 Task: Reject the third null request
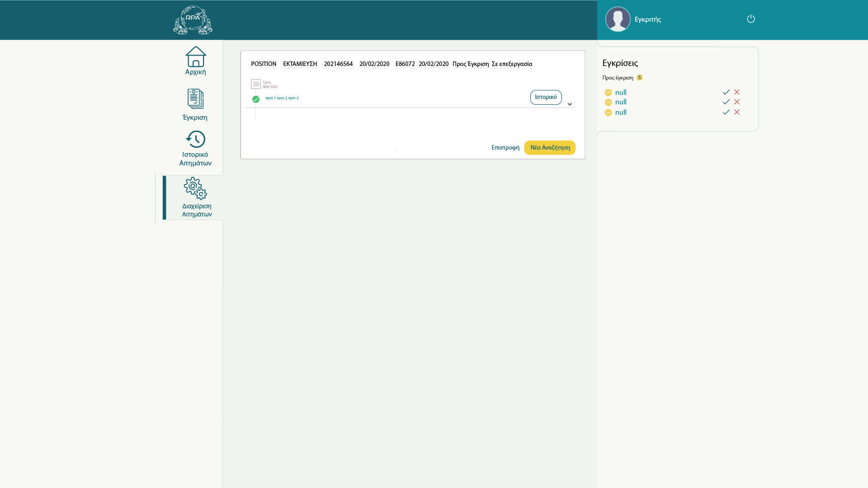click(737, 112)
